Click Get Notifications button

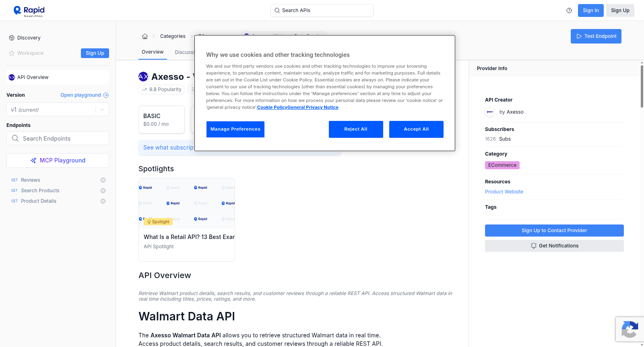[x=554, y=246]
